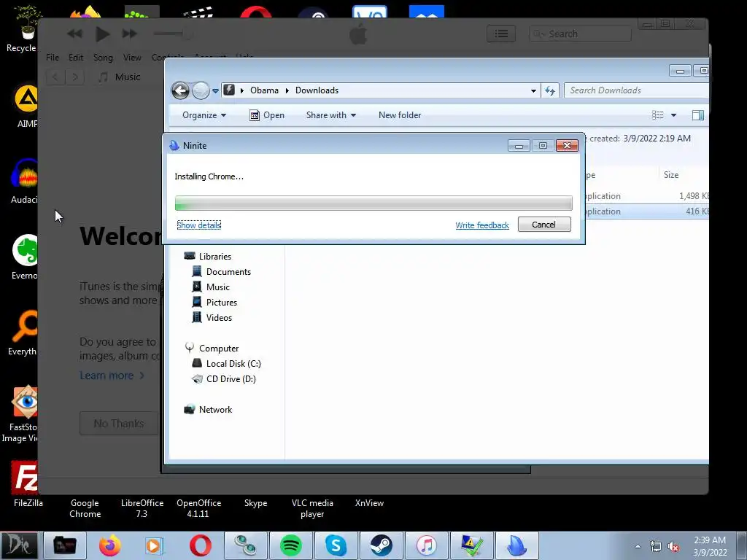Select Videos library in navigation pane
Screen dimensions: 747x560
point(212,317)
